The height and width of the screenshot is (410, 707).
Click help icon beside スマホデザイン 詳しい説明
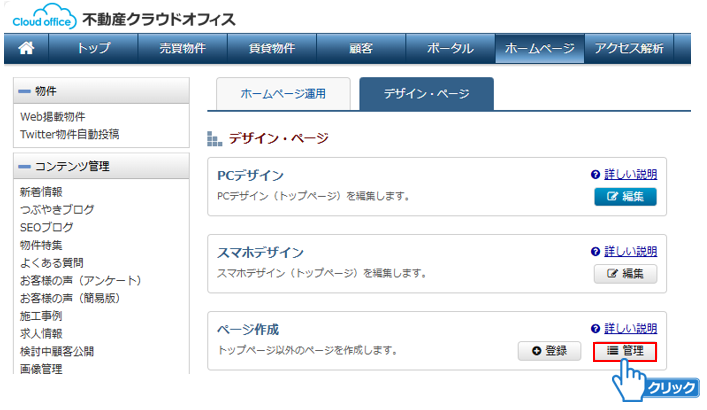pos(596,251)
